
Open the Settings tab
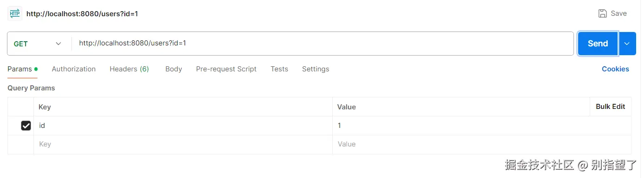[x=316, y=69]
